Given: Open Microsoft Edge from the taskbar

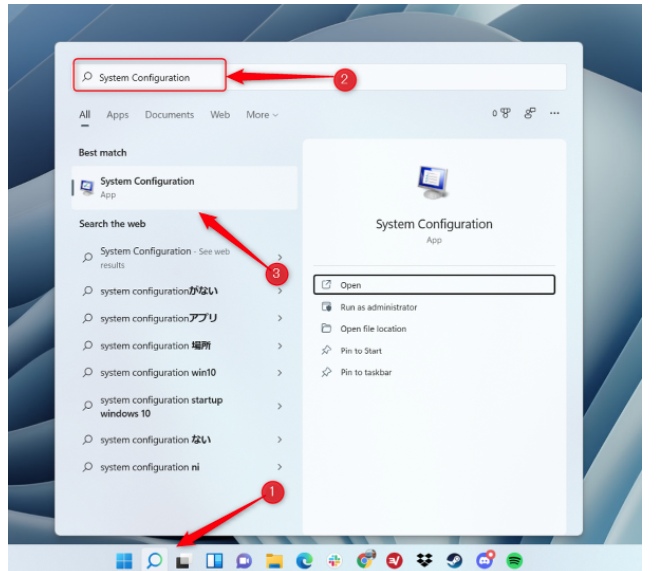Looking at the screenshot, I should coord(304,560).
